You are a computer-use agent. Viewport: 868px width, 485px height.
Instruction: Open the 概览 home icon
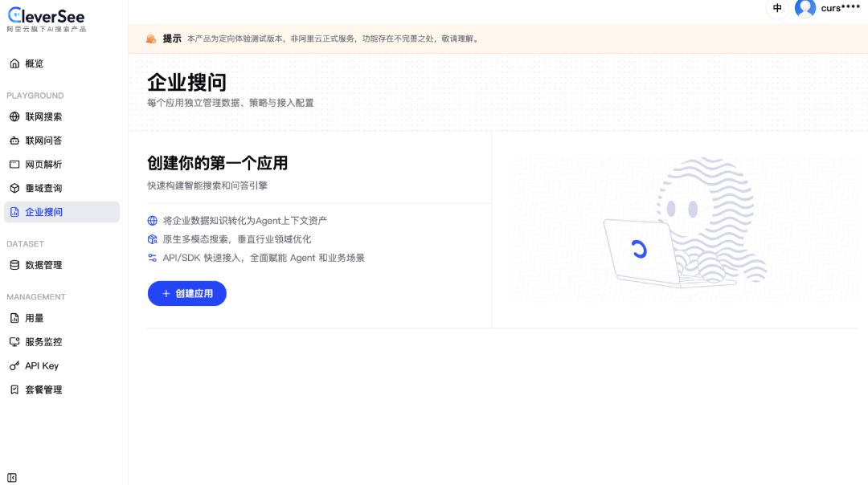(14, 63)
